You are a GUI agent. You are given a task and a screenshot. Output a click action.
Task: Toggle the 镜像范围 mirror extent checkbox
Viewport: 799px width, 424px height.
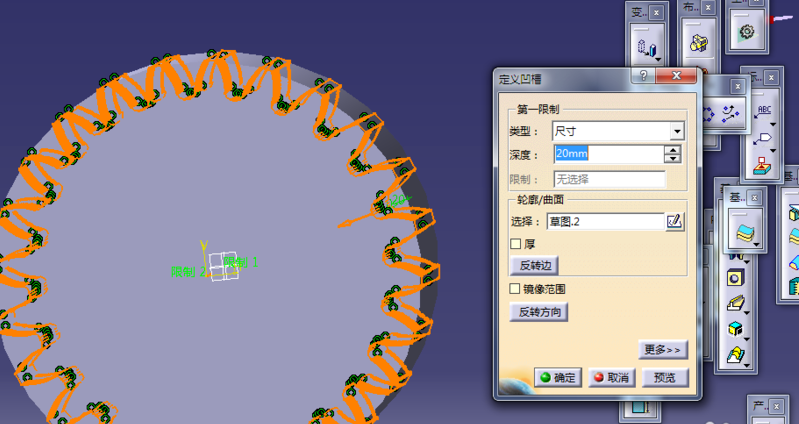coord(516,289)
